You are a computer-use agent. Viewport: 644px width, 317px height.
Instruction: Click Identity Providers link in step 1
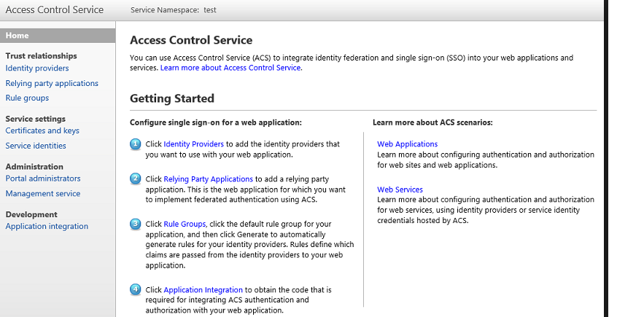193,144
